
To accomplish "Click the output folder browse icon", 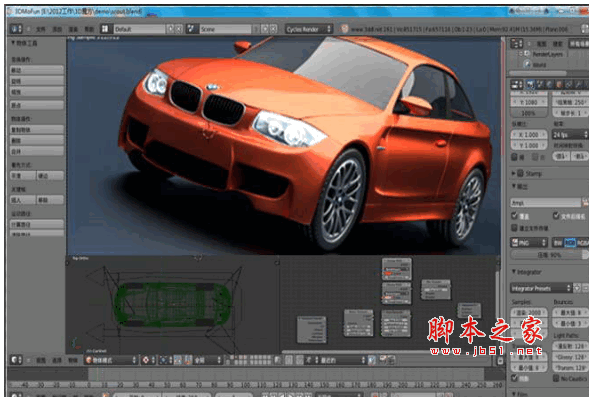I will pos(585,202).
